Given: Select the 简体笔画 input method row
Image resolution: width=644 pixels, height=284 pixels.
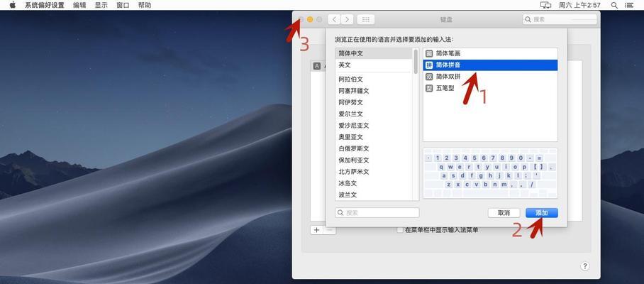Looking at the screenshot, I should pos(490,53).
